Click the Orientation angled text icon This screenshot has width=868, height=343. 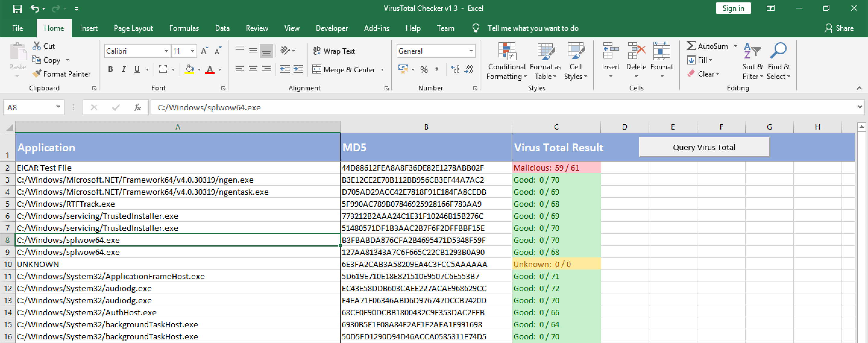(285, 51)
